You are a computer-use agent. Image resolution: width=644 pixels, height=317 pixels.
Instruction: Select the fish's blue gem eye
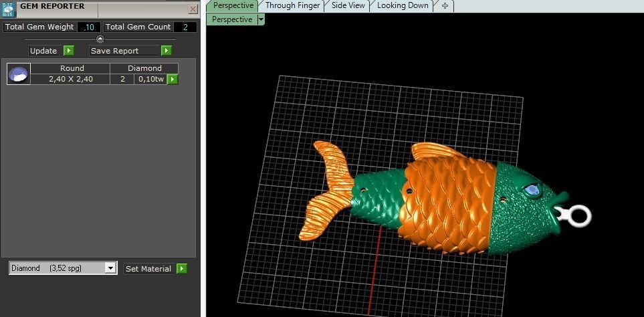click(x=533, y=189)
